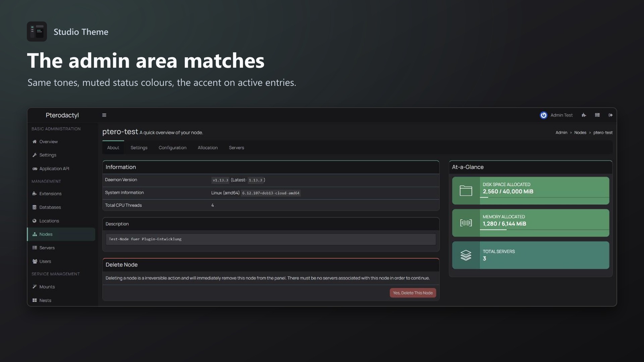Click the Latest 1.13.3 version code
Screen dimensions: 644x362
256,180
